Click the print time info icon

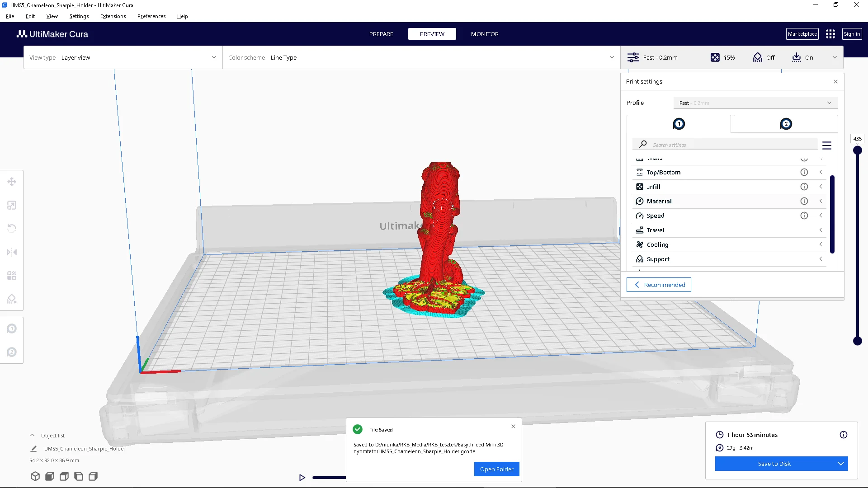click(x=843, y=435)
